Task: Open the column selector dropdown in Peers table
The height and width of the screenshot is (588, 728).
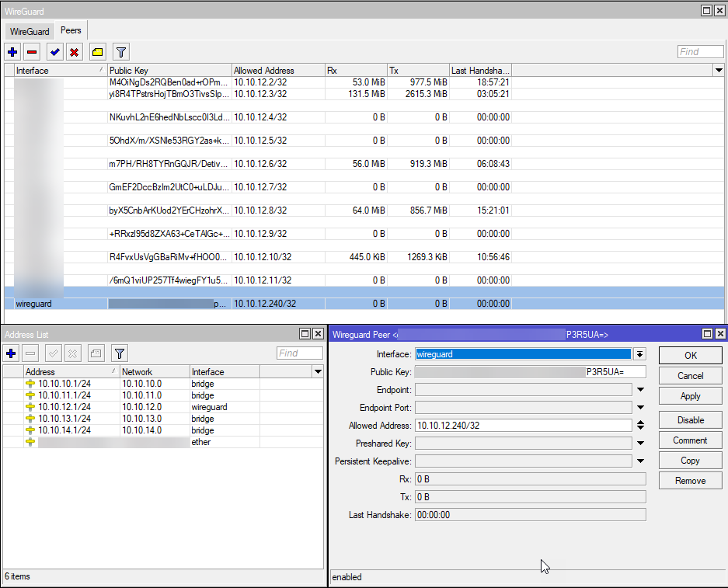Action: coord(719,71)
